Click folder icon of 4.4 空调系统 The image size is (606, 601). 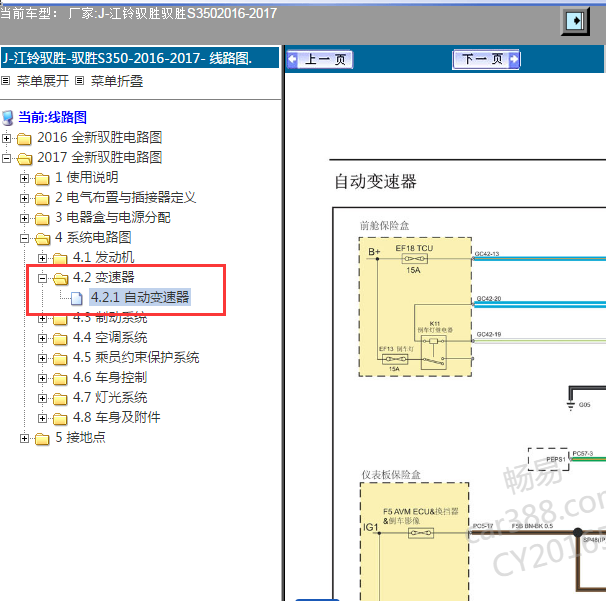(x=60, y=339)
